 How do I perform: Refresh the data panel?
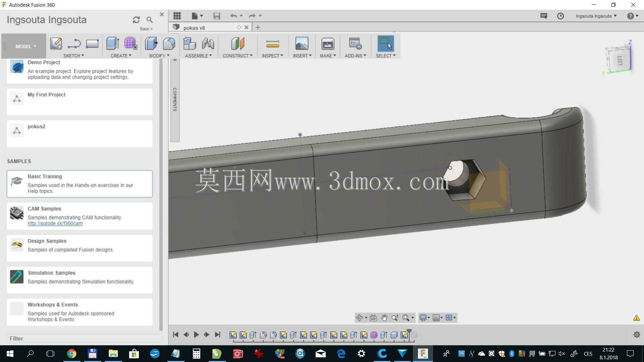tap(136, 20)
